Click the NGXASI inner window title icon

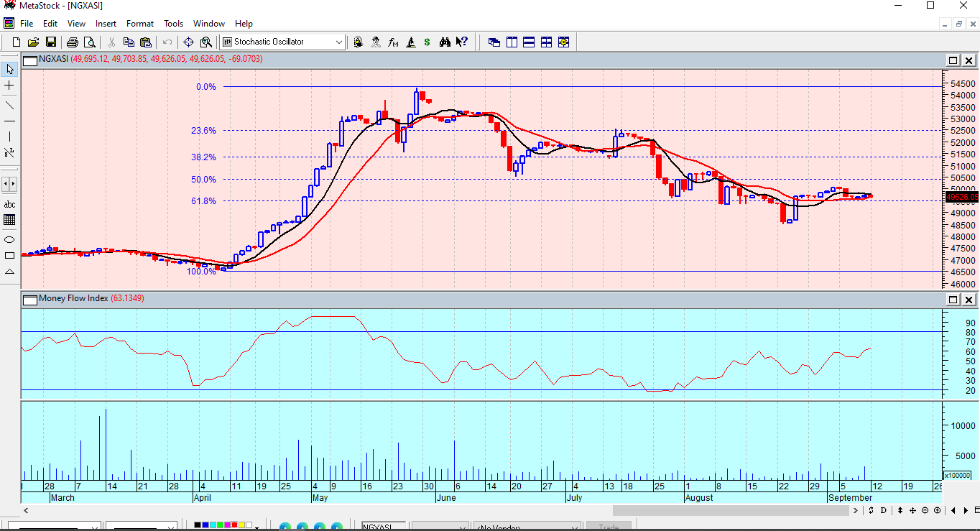(30, 60)
